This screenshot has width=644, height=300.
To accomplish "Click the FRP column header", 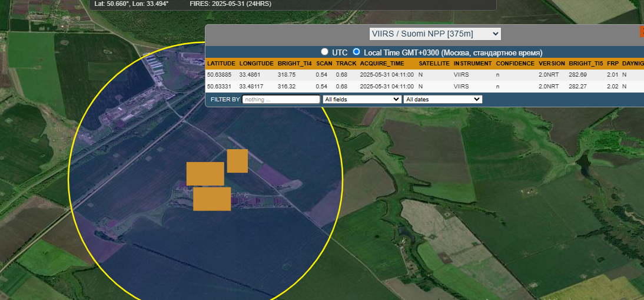I will 612,64.
